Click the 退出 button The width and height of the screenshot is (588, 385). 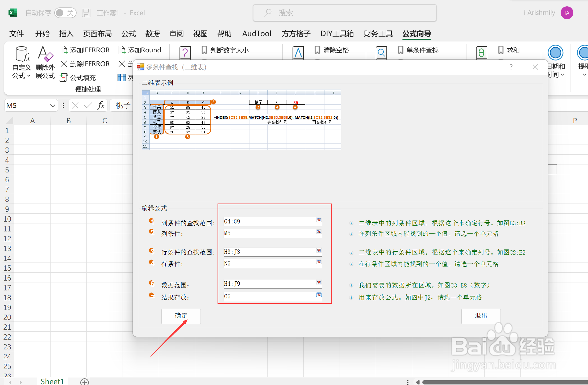pyautogui.click(x=481, y=316)
